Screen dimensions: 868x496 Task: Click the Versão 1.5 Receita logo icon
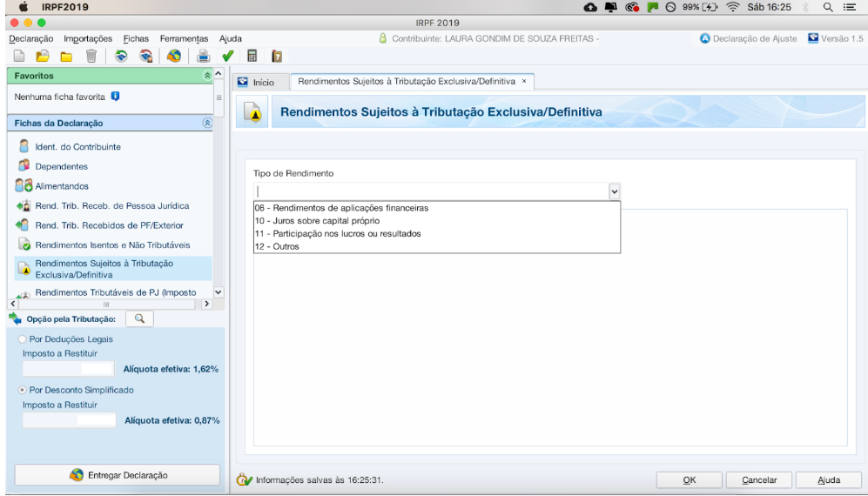coord(812,38)
